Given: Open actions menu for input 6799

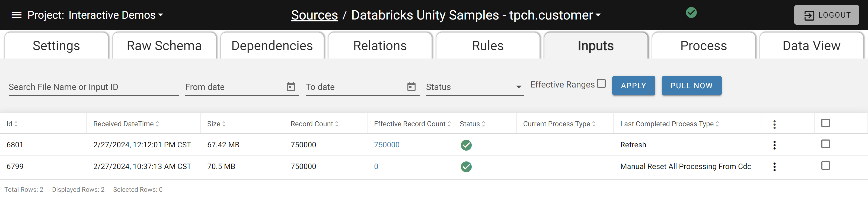Looking at the screenshot, I should coord(774,167).
